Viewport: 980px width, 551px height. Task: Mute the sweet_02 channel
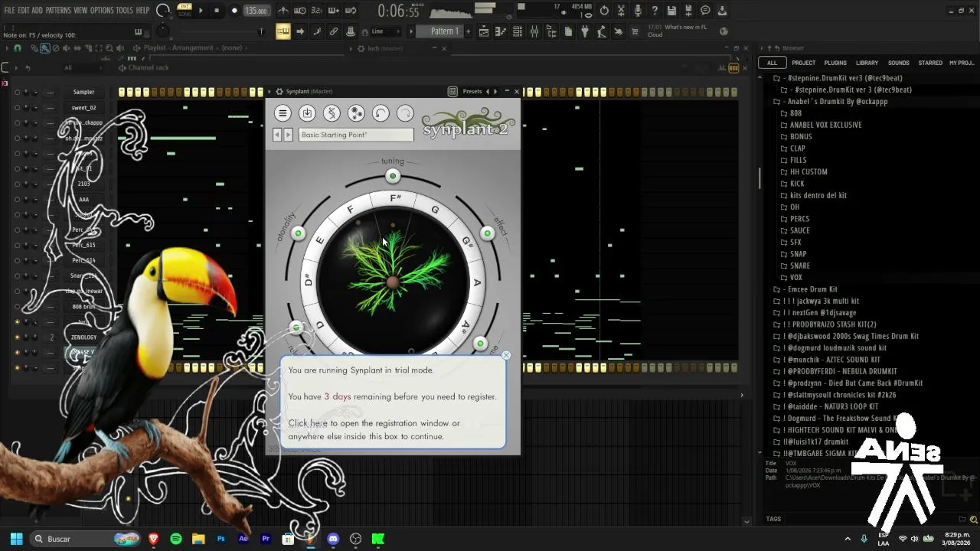coord(17,108)
